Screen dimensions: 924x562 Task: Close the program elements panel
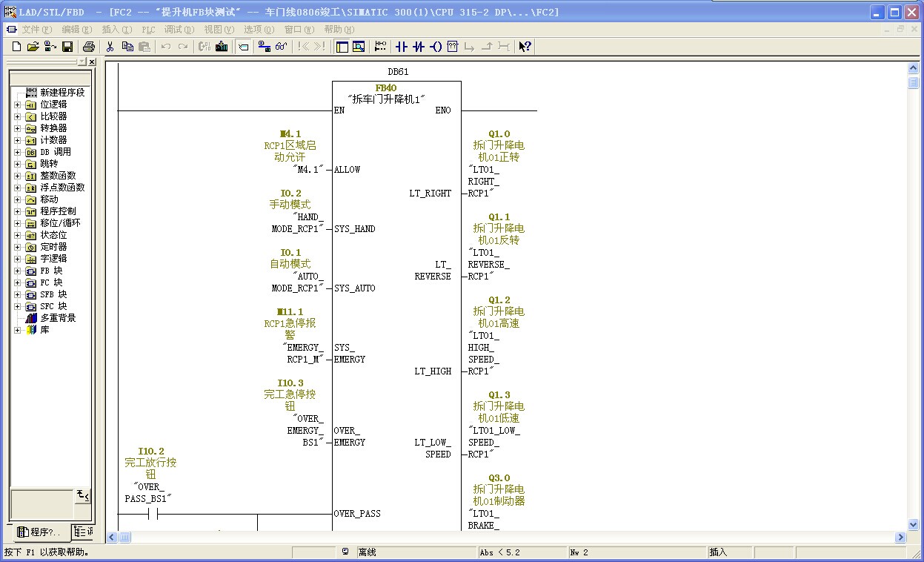tap(92, 62)
